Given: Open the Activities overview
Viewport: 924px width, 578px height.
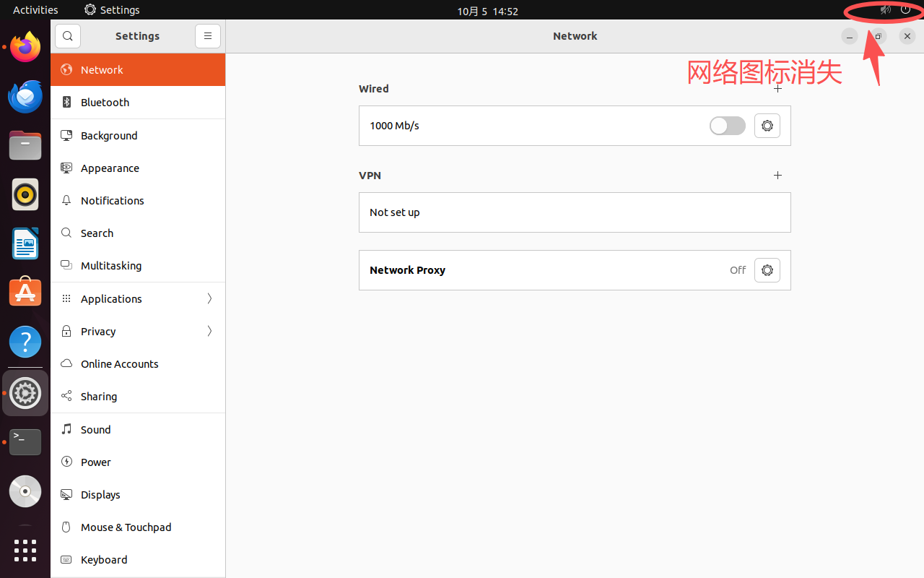Looking at the screenshot, I should pyautogui.click(x=35, y=10).
